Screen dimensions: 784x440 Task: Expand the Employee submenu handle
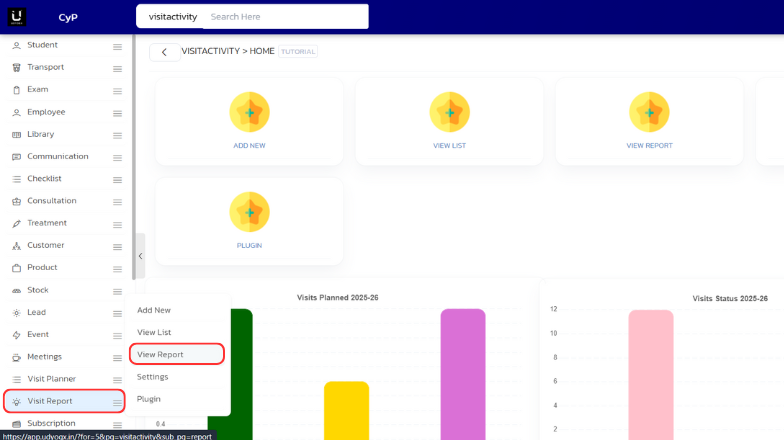tap(117, 113)
